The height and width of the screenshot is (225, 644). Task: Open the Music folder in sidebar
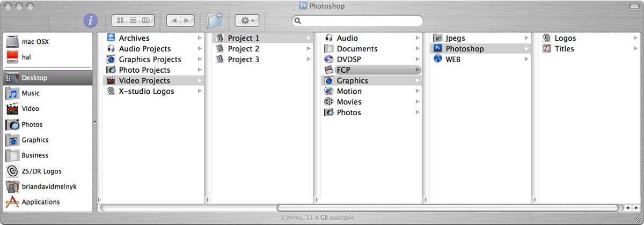pos(30,93)
